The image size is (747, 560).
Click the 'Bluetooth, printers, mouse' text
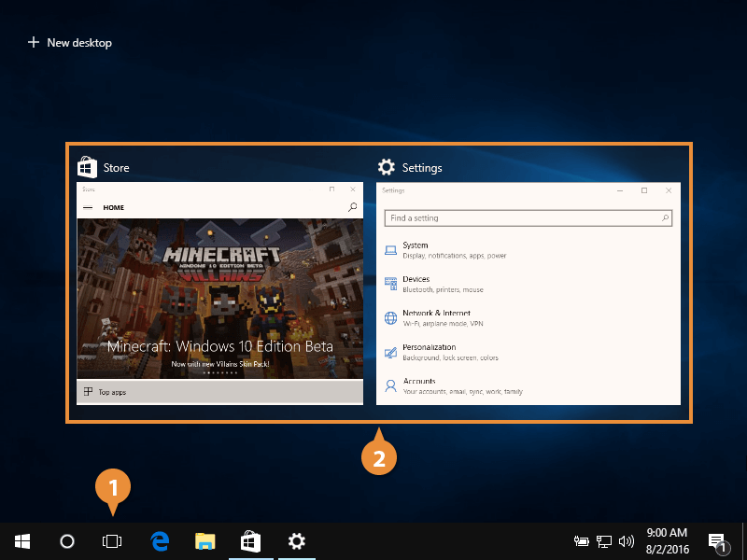(443, 289)
